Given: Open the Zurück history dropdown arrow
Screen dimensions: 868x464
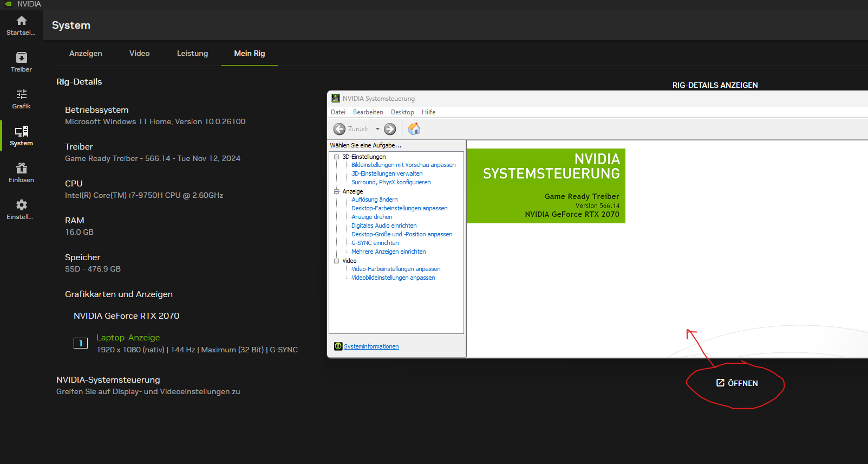Looking at the screenshot, I should click(377, 129).
